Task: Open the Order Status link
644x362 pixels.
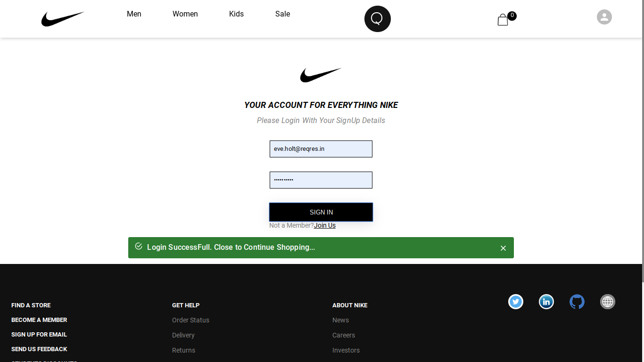Action: point(190,320)
